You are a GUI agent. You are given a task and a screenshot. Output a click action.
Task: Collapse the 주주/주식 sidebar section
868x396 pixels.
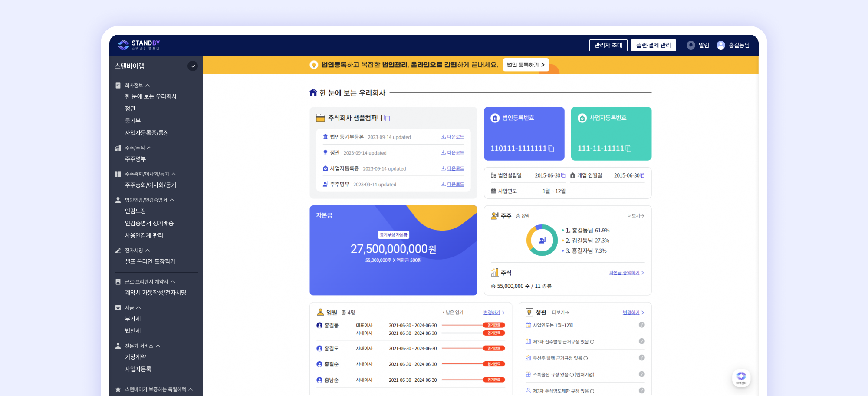click(149, 148)
